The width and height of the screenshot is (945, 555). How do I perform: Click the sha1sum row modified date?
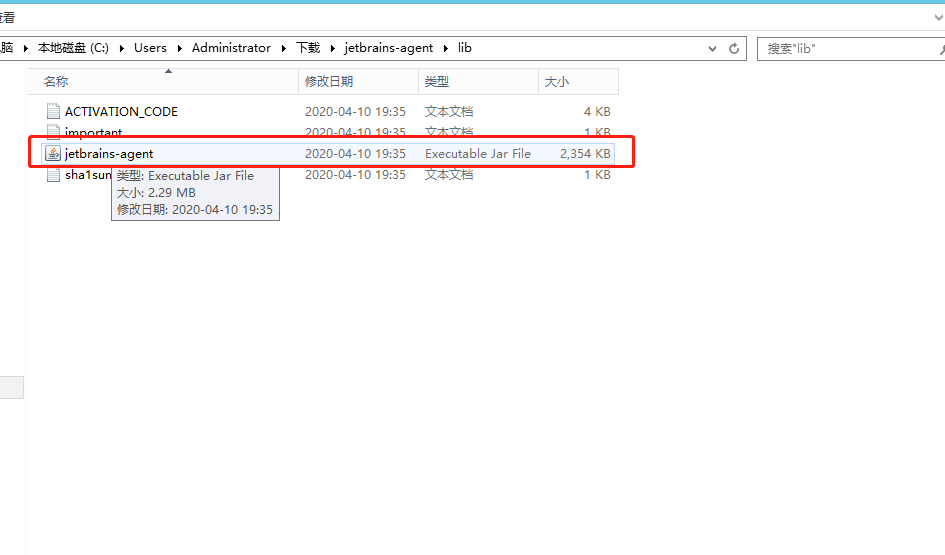tap(355, 175)
